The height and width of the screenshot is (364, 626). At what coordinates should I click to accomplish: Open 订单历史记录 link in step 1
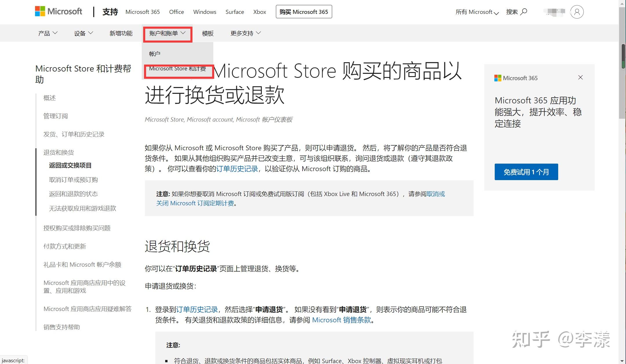click(197, 310)
